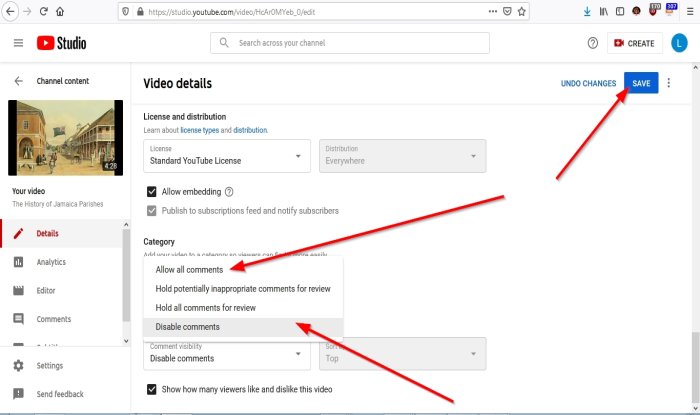Click the Channel content label
Image resolution: width=700 pixels, height=415 pixels.
click(63, 81)
